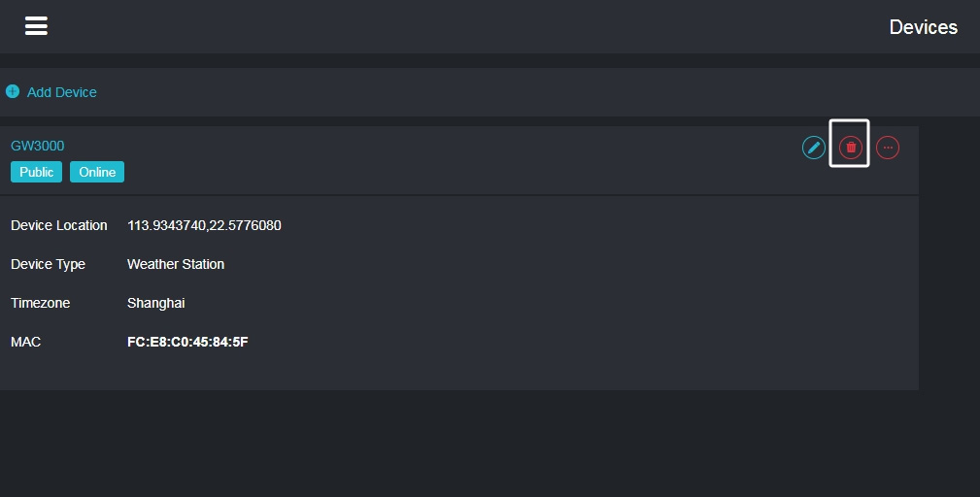The image size is (980, 497).
Task: Open more options ellipsis for GW3000
Action: click(x=888, y=148)
